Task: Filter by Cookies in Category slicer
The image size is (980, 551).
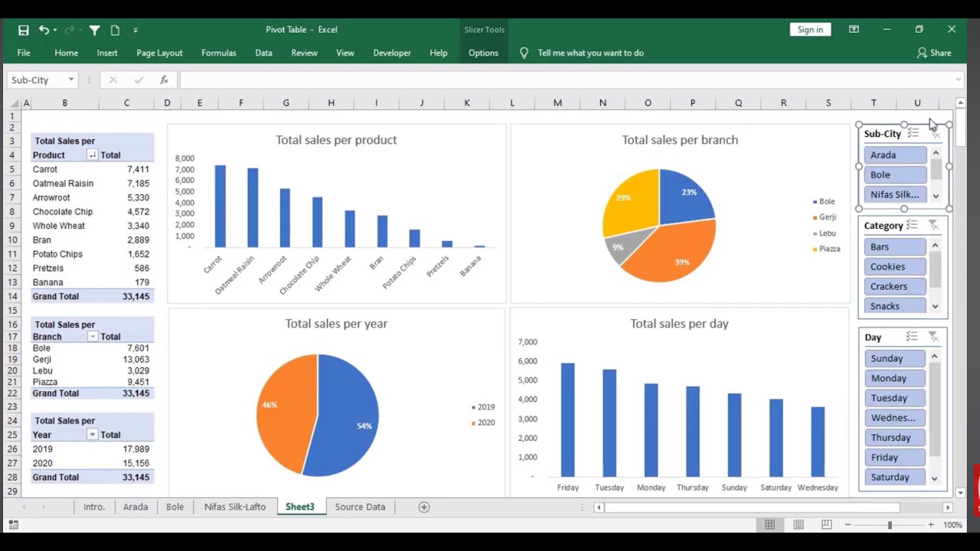Action: (x=895, y=266)
